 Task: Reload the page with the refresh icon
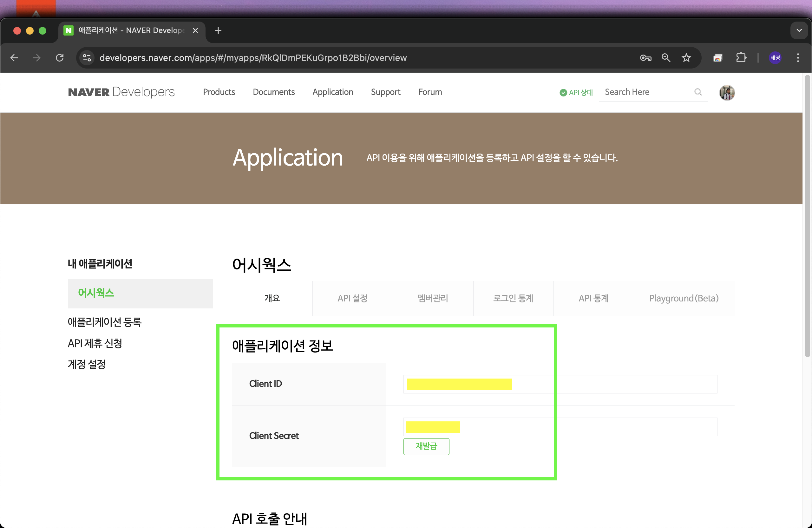tap(60, 58)
